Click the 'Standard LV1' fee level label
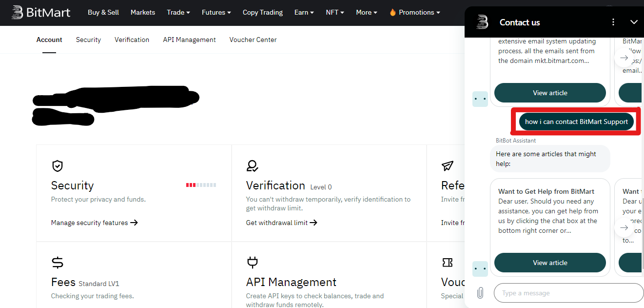644x308 pixels. tap(99, 284)
